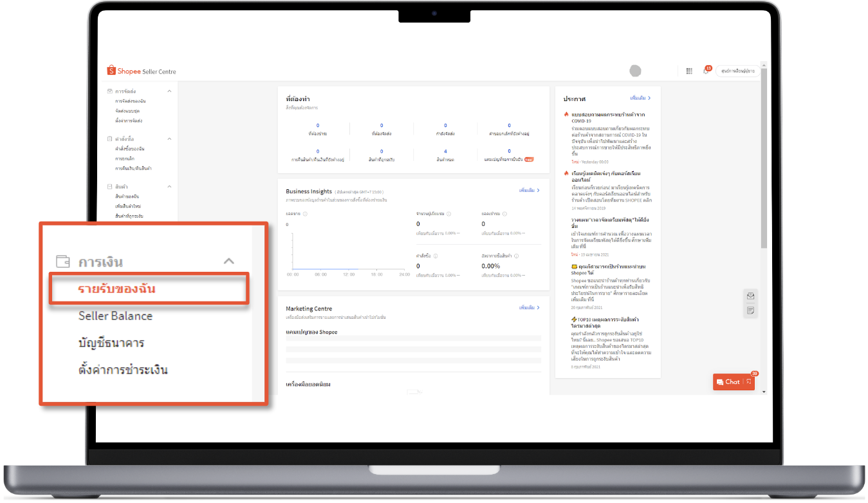Screen dimensions: 868x503
Task: Open the apps grid icon in header
Action: (x=690, y=71)
